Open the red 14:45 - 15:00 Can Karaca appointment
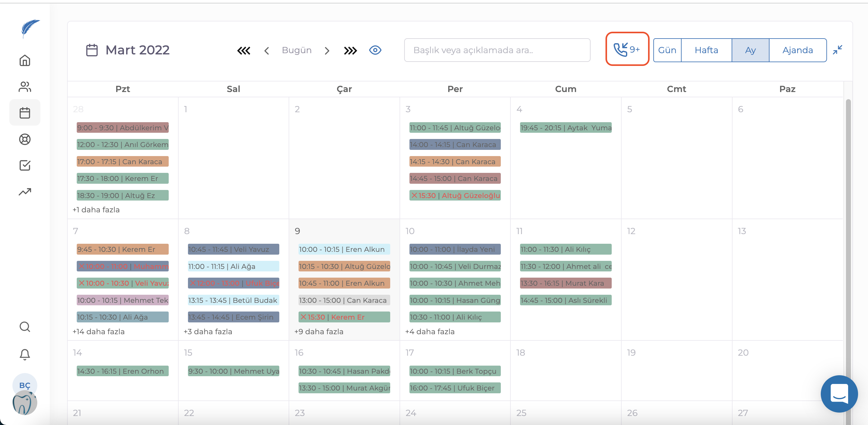The width and height of the screenshot is (868, 425). (x=455, y=178)
